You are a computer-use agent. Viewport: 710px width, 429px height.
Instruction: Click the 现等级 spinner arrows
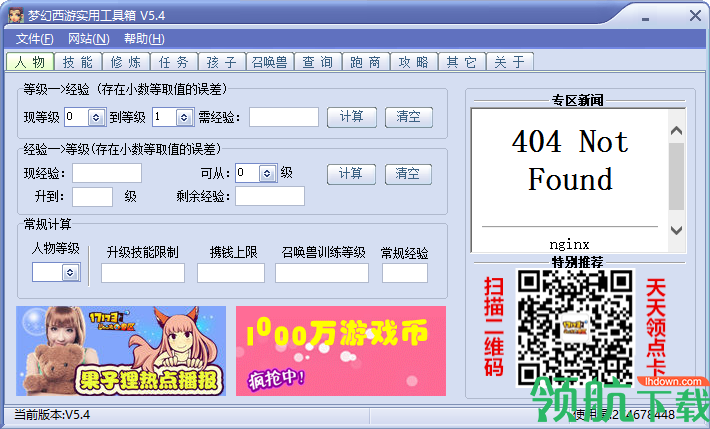96,117
